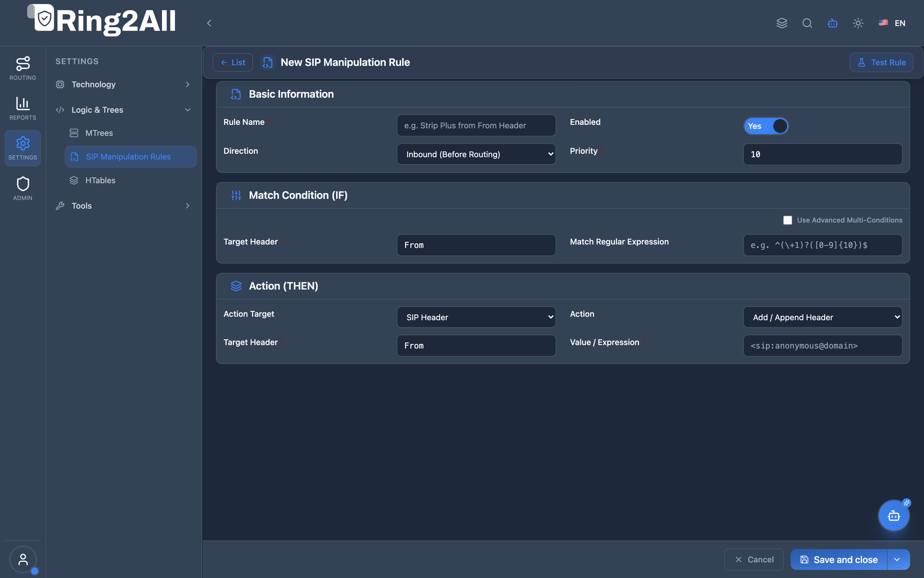Focus the Priority input field
Screen dimensions: 924x578
coord(822,154)
